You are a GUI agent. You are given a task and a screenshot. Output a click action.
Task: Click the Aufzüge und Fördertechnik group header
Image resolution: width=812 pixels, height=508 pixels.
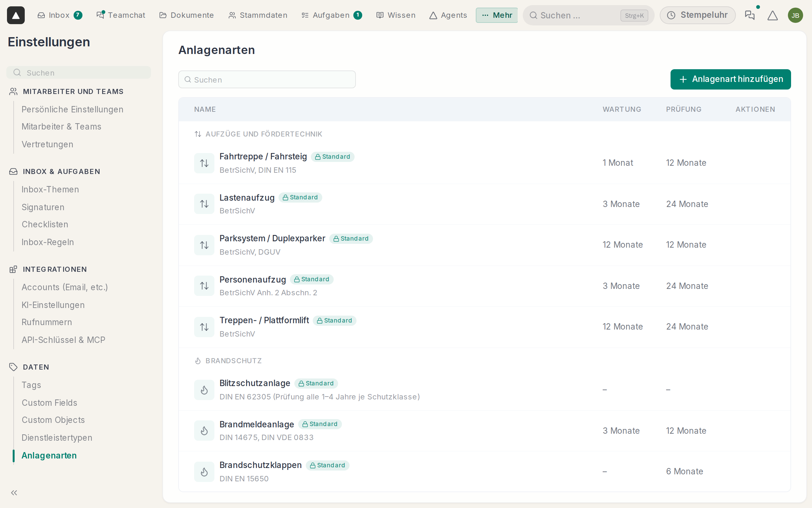point(258,134)
